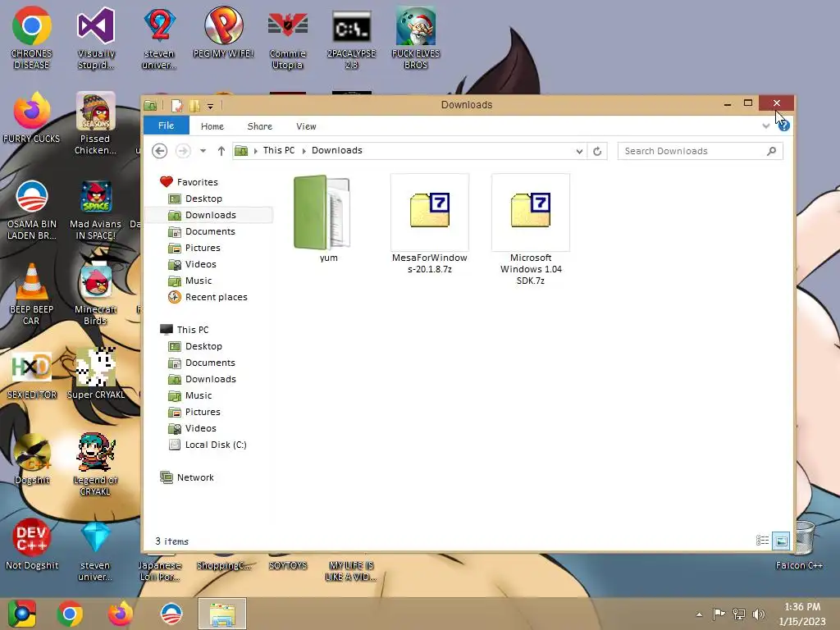Select the Microsoft Windows 1.04 SDK.7z file
This screenshot has width=840, height=630.
click(x=531, y=230)
